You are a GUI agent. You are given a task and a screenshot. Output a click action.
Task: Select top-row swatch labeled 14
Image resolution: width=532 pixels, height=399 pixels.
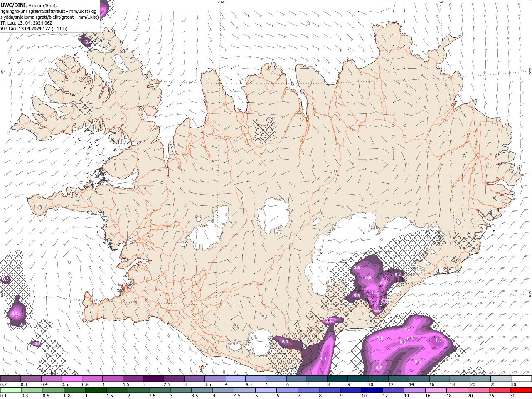point(419,379)
